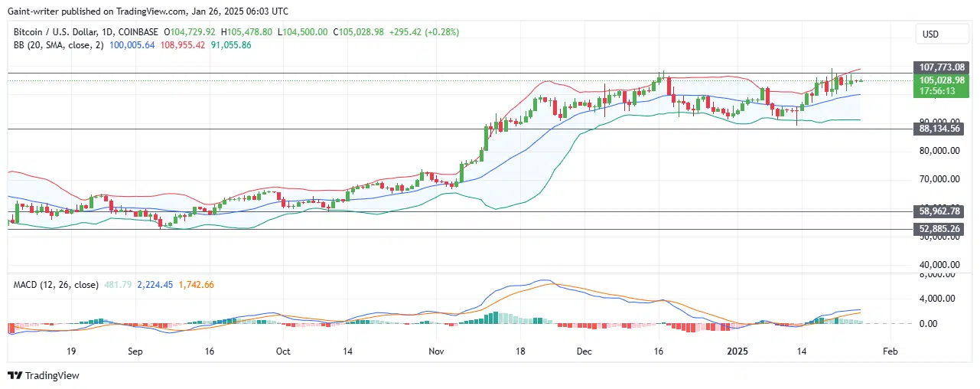The height and width of the screenshot is (389, 980).
Task: Click the TradingView logo icon
Action: (15, 375)
